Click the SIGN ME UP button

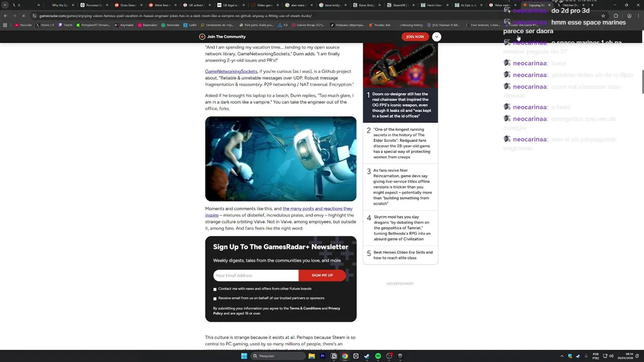(x=322, y=275)
